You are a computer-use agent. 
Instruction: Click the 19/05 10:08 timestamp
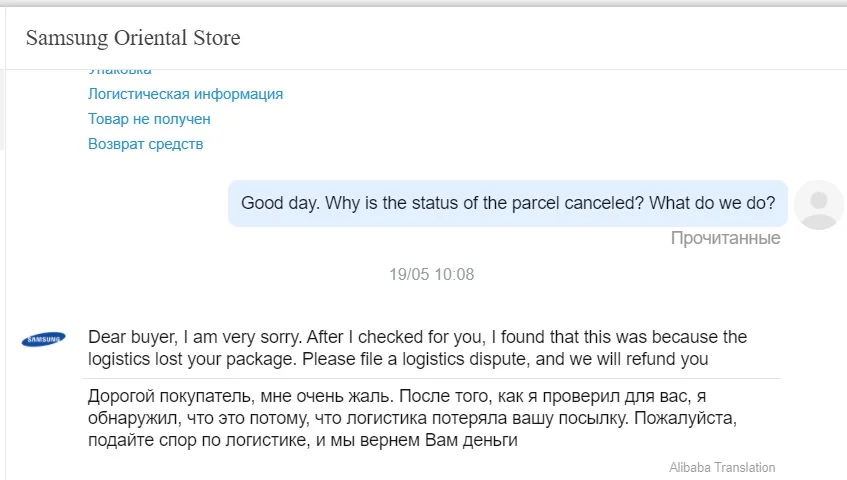pos(431,274)
